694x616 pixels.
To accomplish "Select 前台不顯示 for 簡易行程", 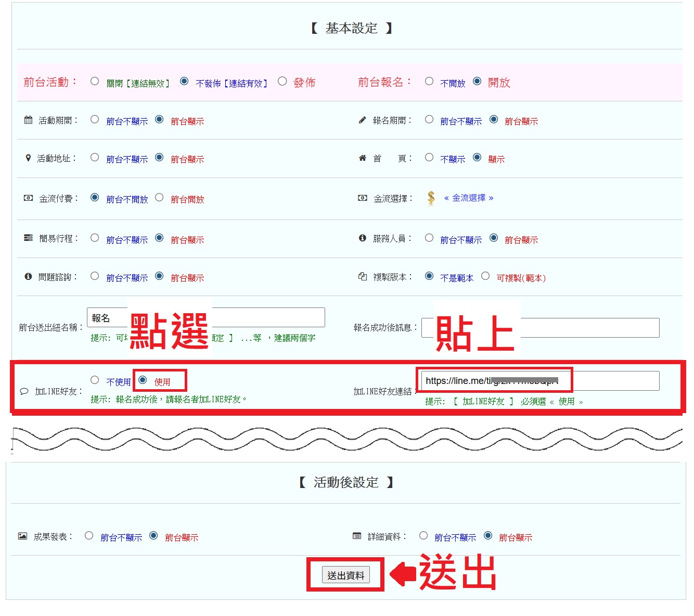I will [95, 238].
